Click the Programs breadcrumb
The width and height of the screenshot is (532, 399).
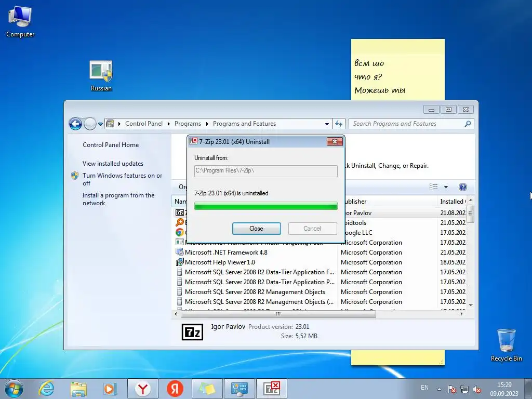pyautogui.click(x=188, y=124)
